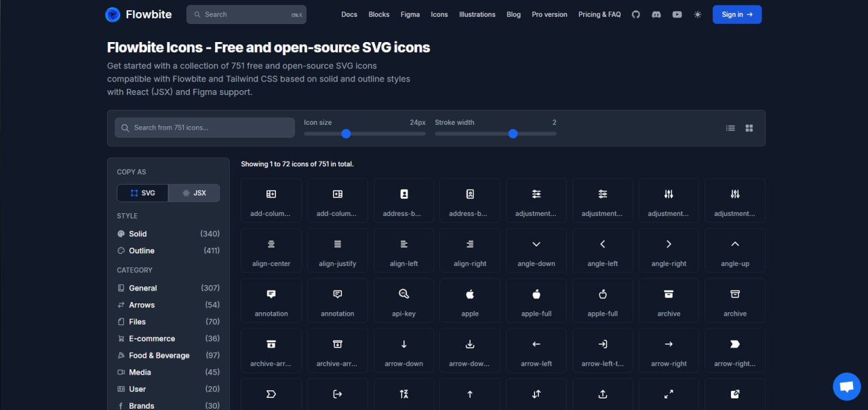Filter icons by Solid style
Image resolution: width=868 pixels, height=410 pixels.
[x=168, y=234]
